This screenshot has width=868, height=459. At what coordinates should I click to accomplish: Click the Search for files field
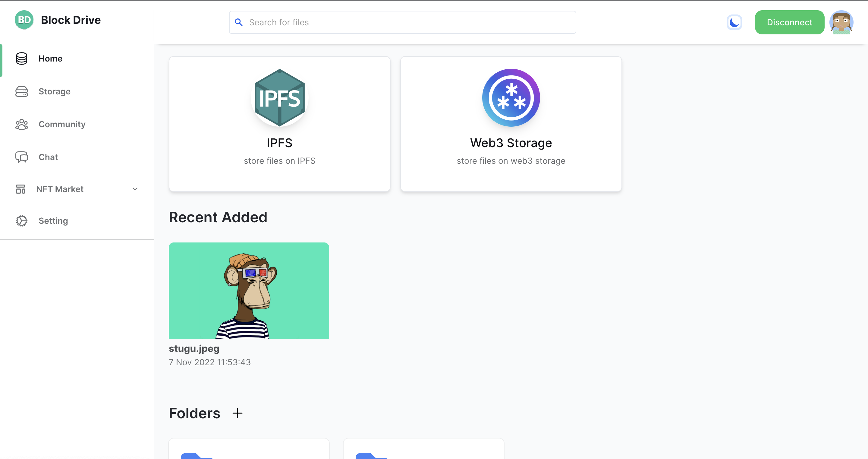pyautogui.click(x=408, y=23)
